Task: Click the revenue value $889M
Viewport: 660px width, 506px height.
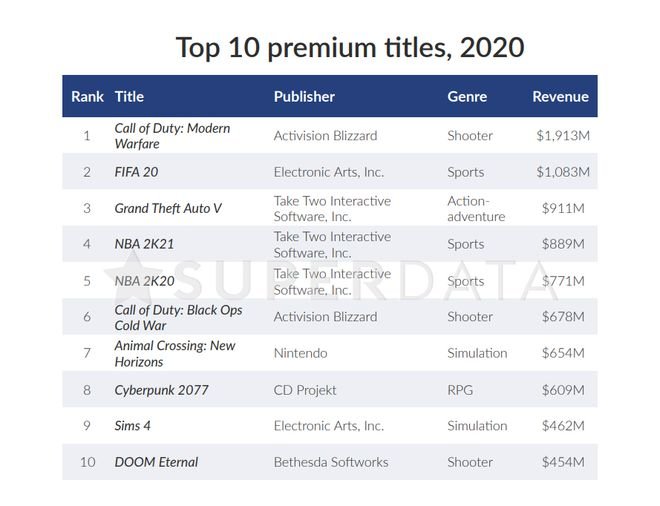Action: (x=563, y=244)
